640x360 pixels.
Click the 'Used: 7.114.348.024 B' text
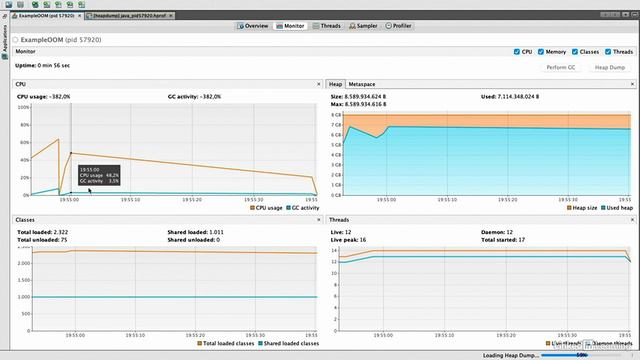pyautogui.click(x=510, y=97)
